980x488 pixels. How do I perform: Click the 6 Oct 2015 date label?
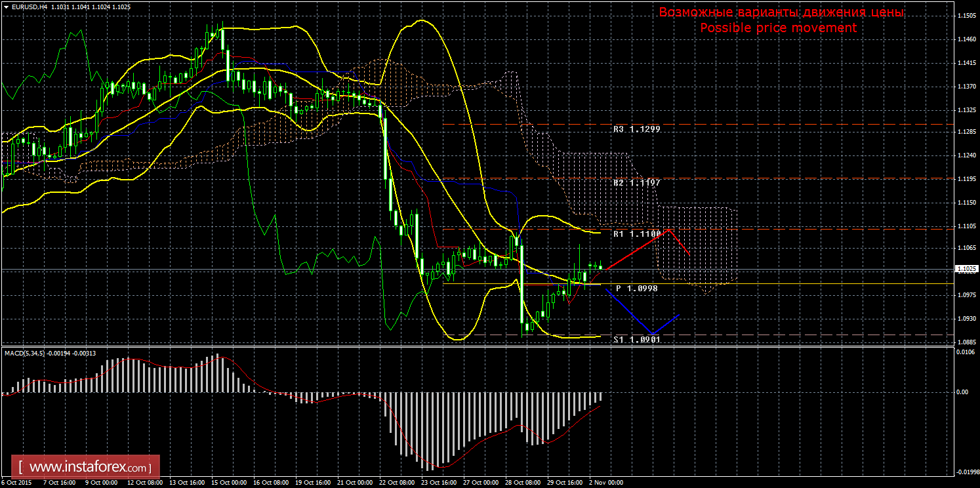click(x=15, y=483)
